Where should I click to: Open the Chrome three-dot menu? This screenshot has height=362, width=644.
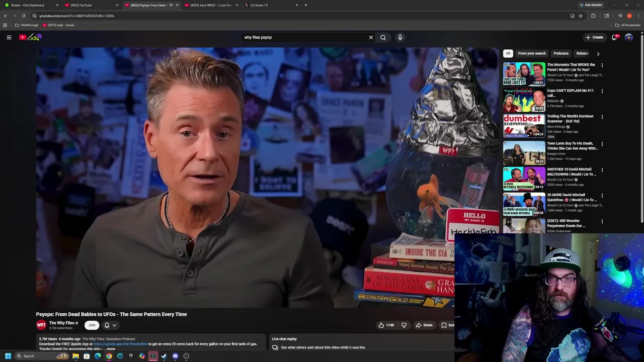(638, 16)
